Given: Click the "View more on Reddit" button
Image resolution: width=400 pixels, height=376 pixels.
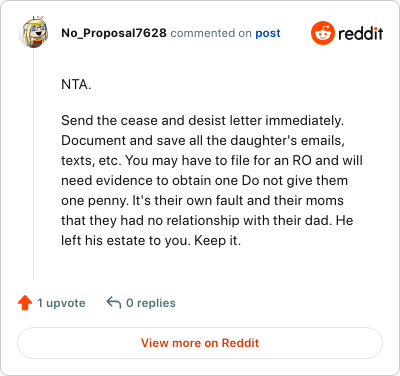Looking at the screenshot, I should 200,343.
